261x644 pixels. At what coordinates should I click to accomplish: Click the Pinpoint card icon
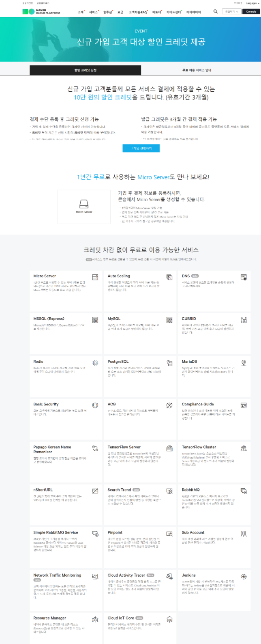click(x=169, y=534)
